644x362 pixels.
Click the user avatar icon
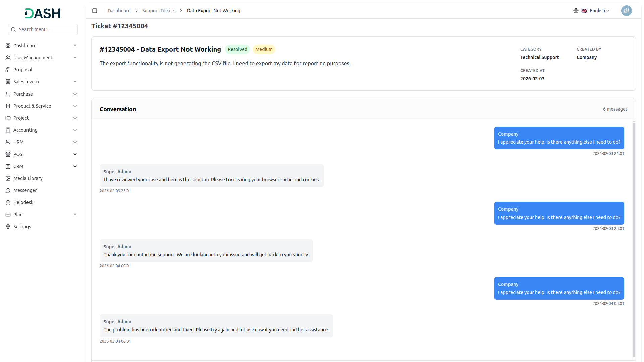pyautogui.click(x=626, y=11)
